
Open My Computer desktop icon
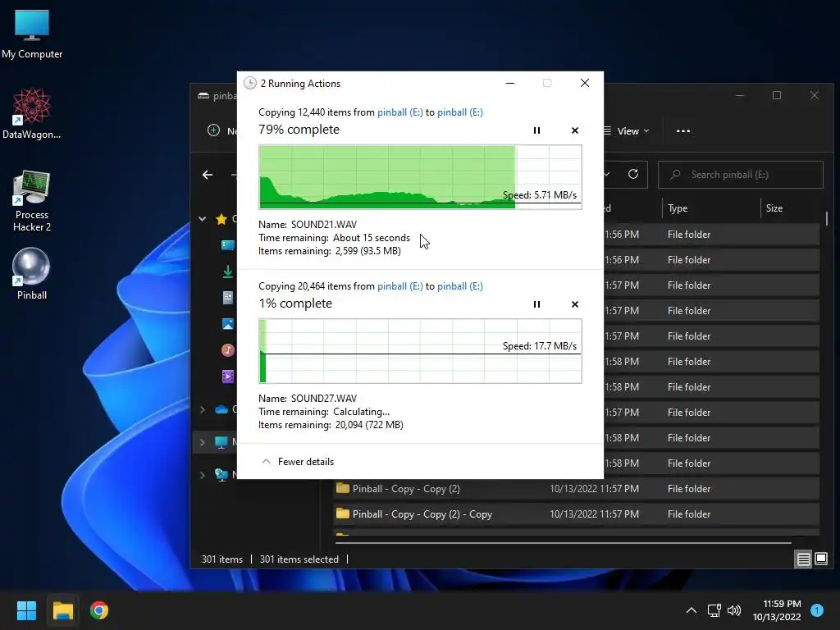[32, 34]
